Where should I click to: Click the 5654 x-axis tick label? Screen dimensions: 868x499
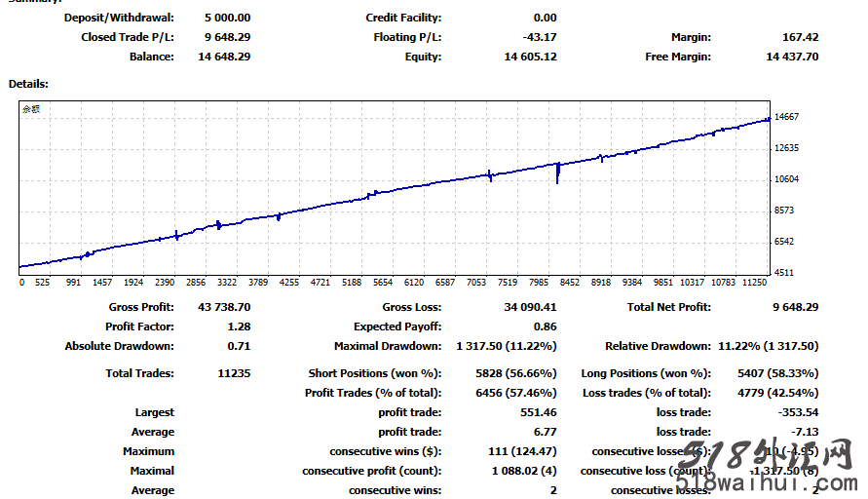click(383, 283)
